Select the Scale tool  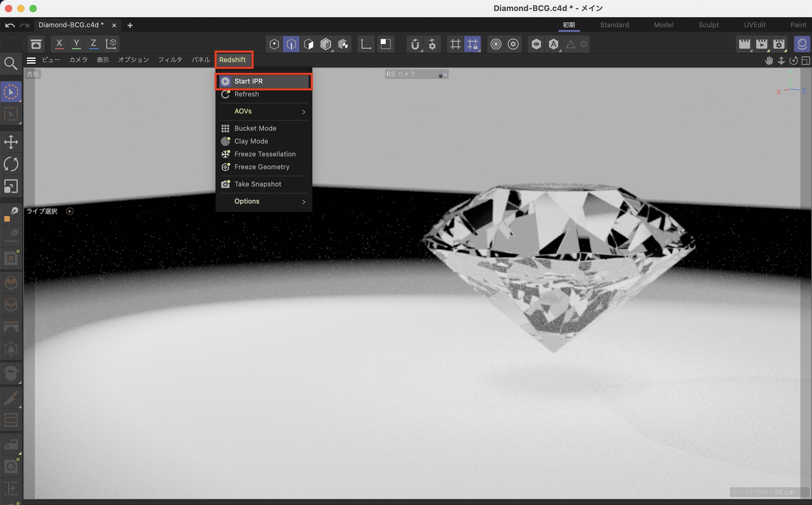pos(11,186)
